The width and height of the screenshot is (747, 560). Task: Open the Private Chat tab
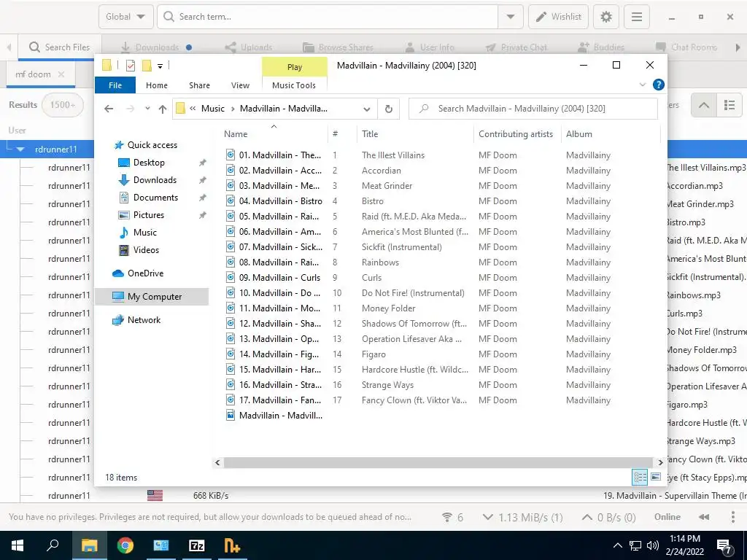tap(516, 47)
